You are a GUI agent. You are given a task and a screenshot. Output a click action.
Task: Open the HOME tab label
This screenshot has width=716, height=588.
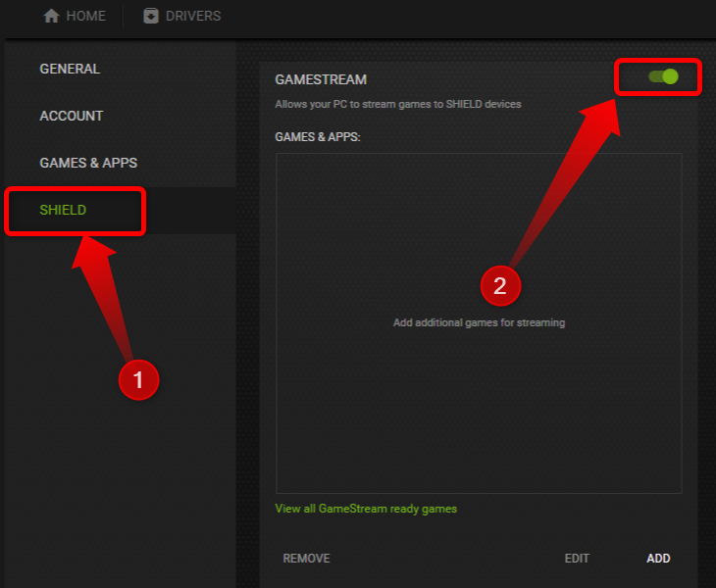pos(85,16)
